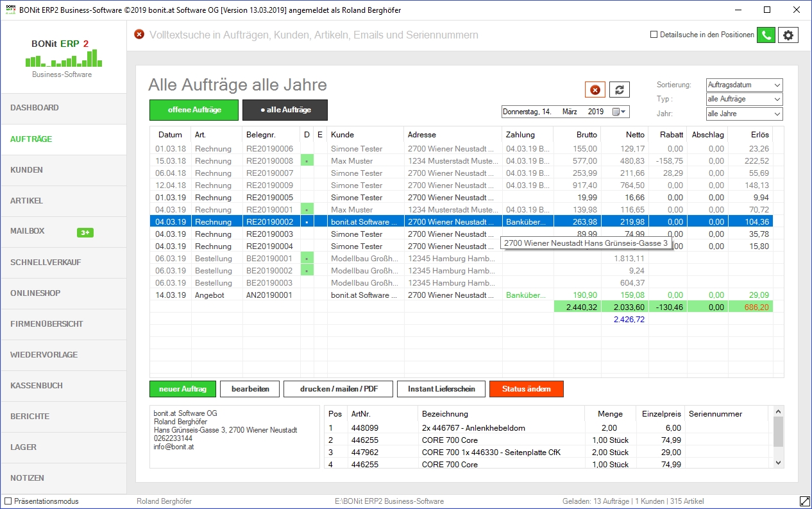Open the Jahr dropdown showing alle Jahre
Viewport: 812px width, 509px height.
coord(744,114)
